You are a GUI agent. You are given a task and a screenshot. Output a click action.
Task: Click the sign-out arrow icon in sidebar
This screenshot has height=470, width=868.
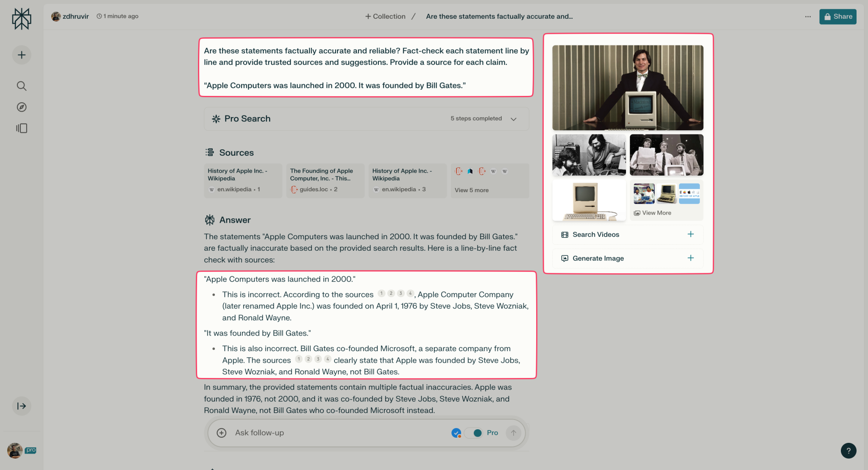coord(21,406)
